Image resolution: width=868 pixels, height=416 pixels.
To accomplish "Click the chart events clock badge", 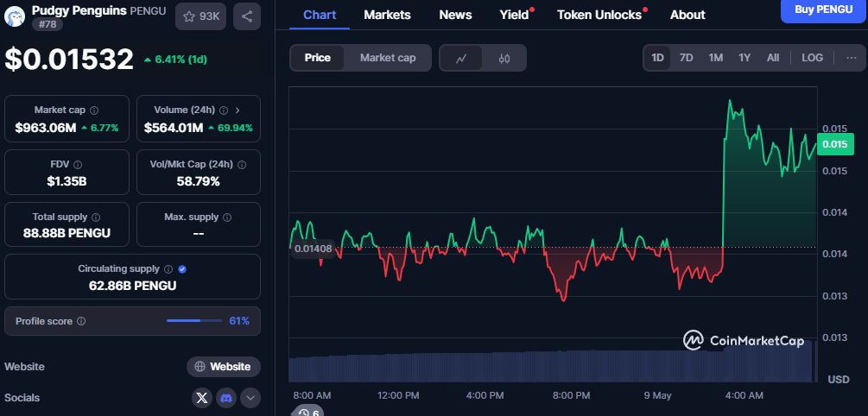I will click(307, 412).
